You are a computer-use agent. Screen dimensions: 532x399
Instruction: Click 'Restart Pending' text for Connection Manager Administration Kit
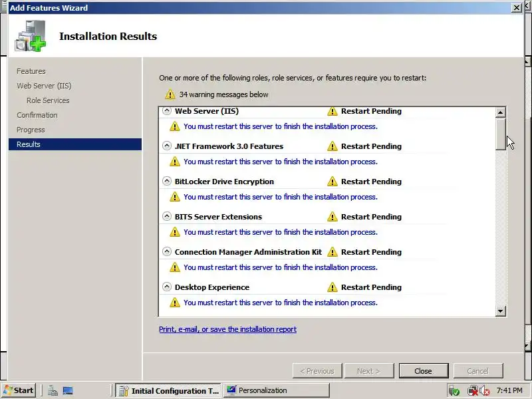(x=371, y=252)
